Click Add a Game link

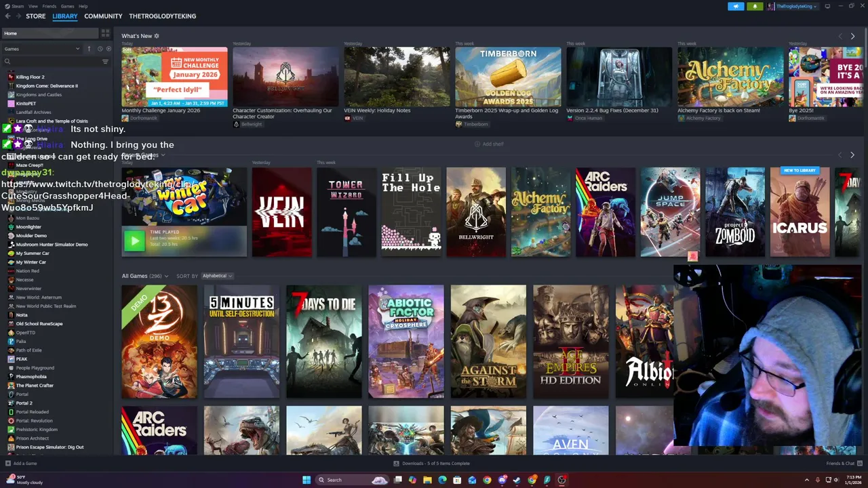coord(25,464)
